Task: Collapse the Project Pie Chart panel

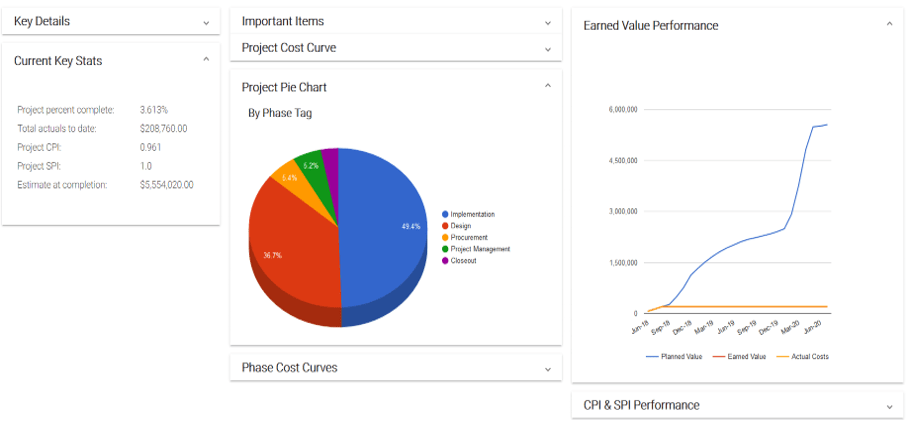Action: tap(547, 87)
